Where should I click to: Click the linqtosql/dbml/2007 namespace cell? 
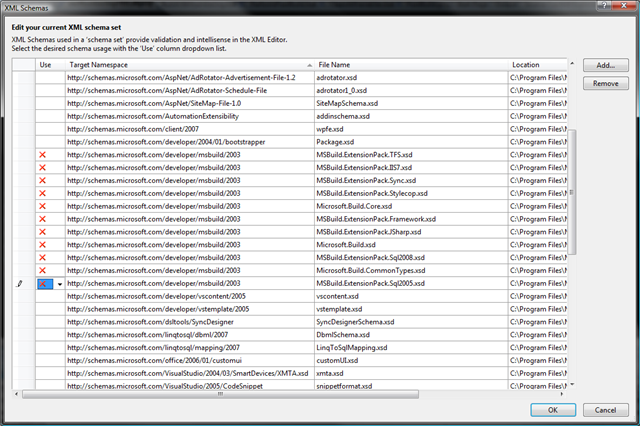point(190,335)
